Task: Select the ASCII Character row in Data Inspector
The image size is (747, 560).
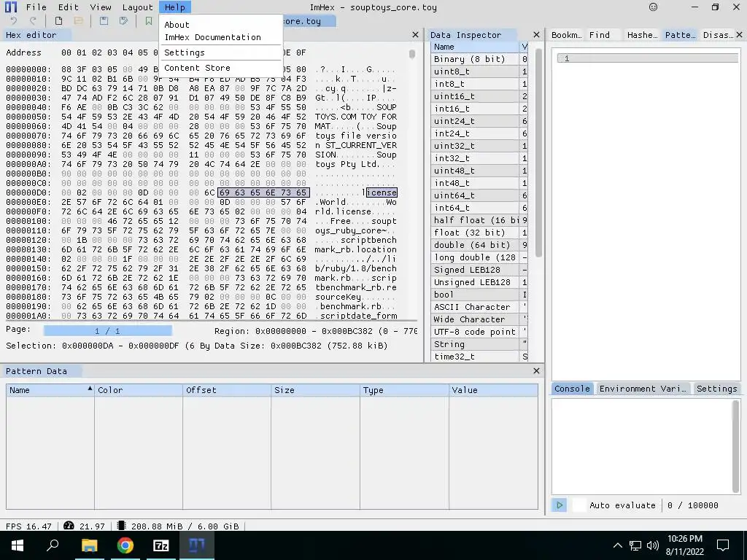Action: pyautogui.click(x=479, y=307)
